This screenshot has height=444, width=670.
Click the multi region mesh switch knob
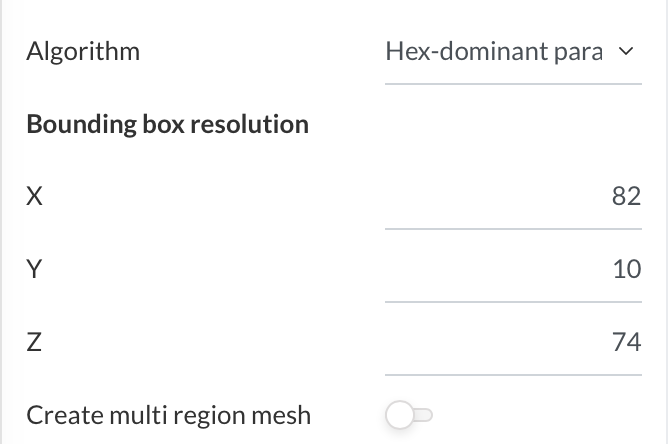pos(399,415)
